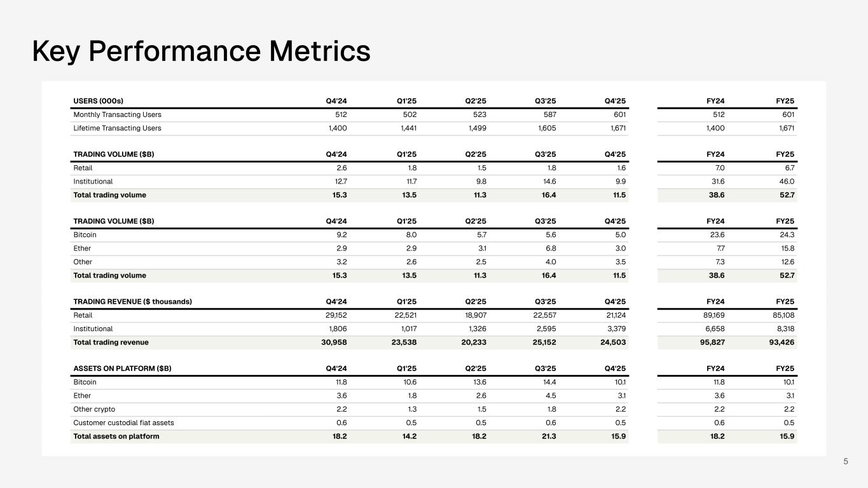Click the TRADING REVENUE ($ thousands) header
Image resolution: width=868 pixels, height=488 pixels.
(x=132, y=302)
